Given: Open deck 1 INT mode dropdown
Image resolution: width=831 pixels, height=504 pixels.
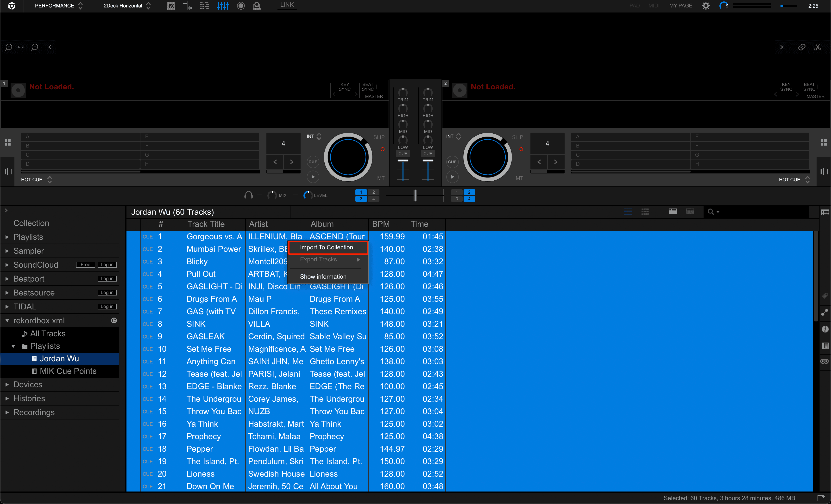Looking at the screenshot, I should pyautogui.click(x=314, y=136).
